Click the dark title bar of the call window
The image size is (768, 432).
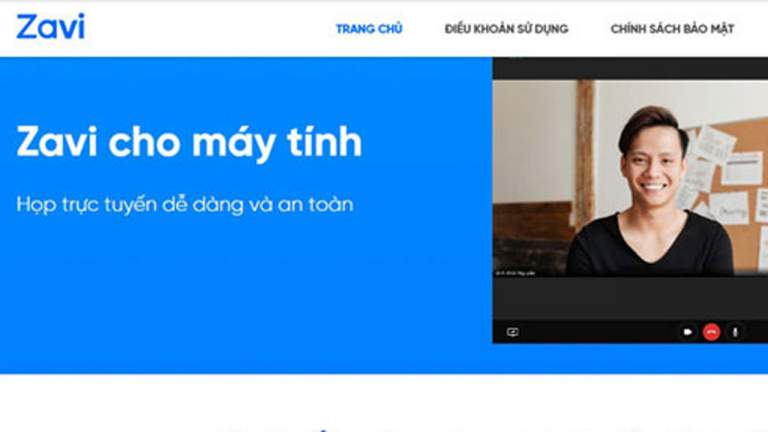[x=630, y=69]
